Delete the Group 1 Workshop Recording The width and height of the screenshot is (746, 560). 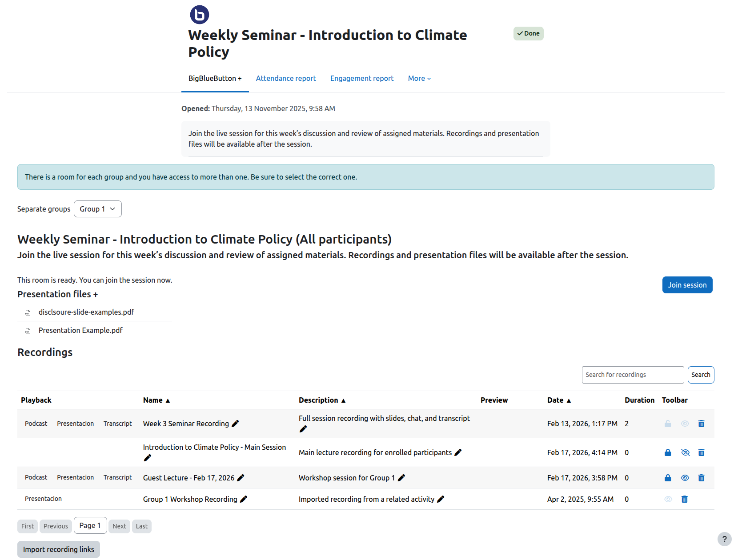tap(685, 499)
